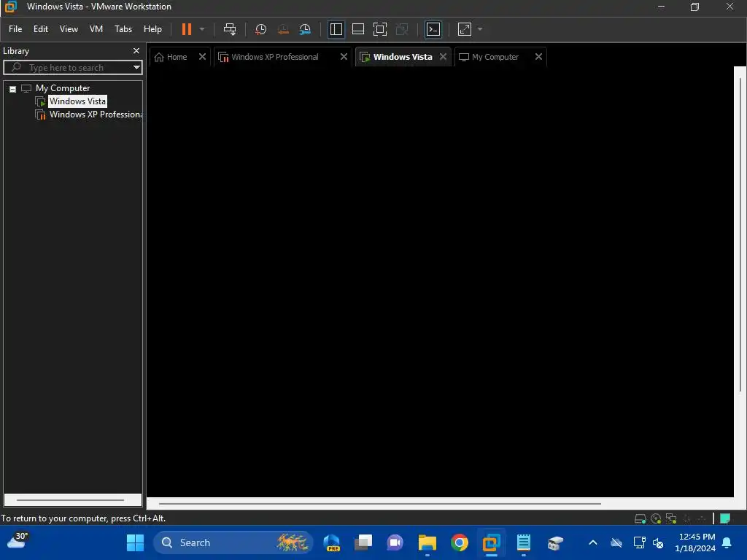Viewport: 747px width, 560px height.
Task: Open the Notepad taskbar icon
Action: [524, 542]
